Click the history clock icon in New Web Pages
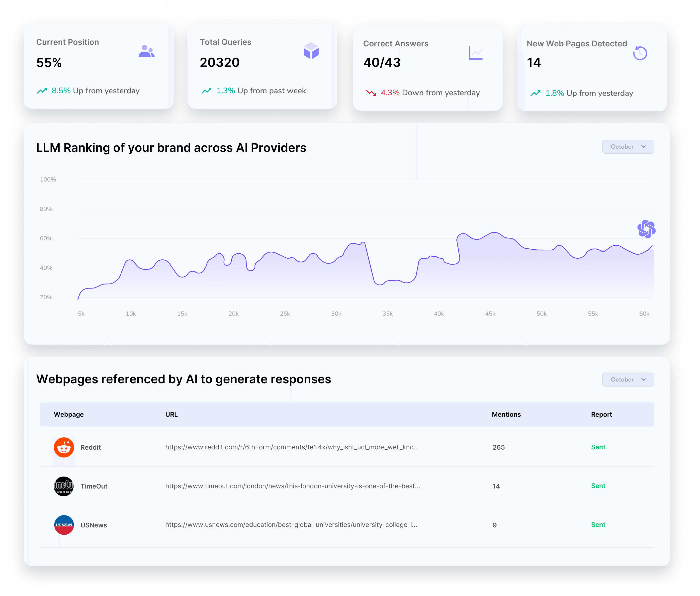 tap(640, 53)
